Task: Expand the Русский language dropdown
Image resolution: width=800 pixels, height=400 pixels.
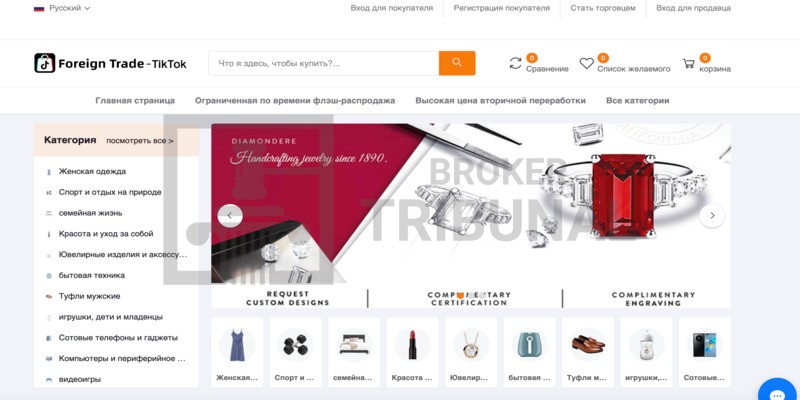Action: click(62, 8)
